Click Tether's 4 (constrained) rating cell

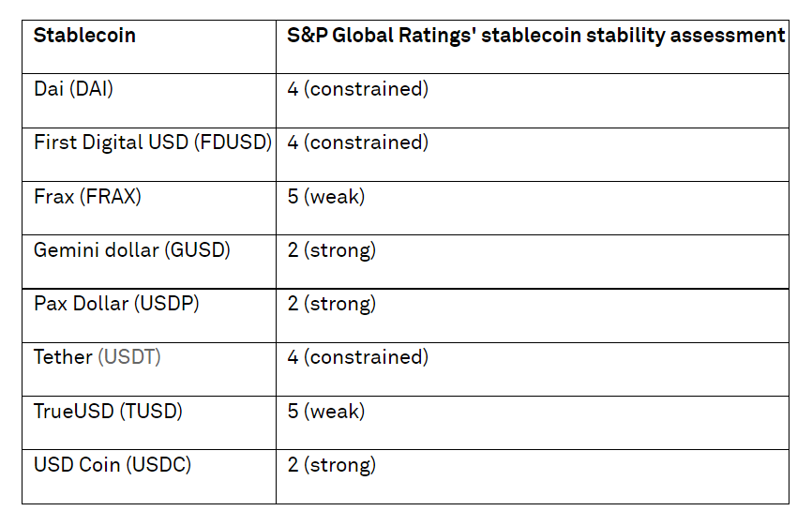357,357
